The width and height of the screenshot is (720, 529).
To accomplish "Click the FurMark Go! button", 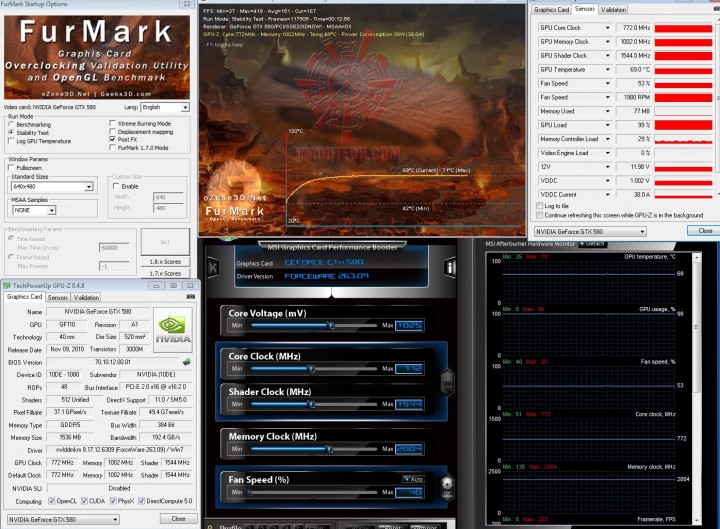I will tap(165, 242).
